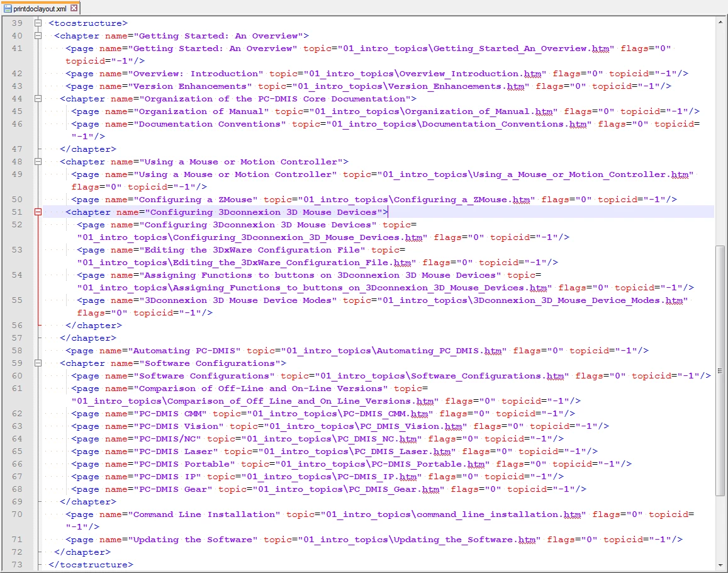The width and height of the screenshot is (728, 573).
Task: Click the scroll down arrow of vertical scrollbar
Action: (x=720, y=565)
